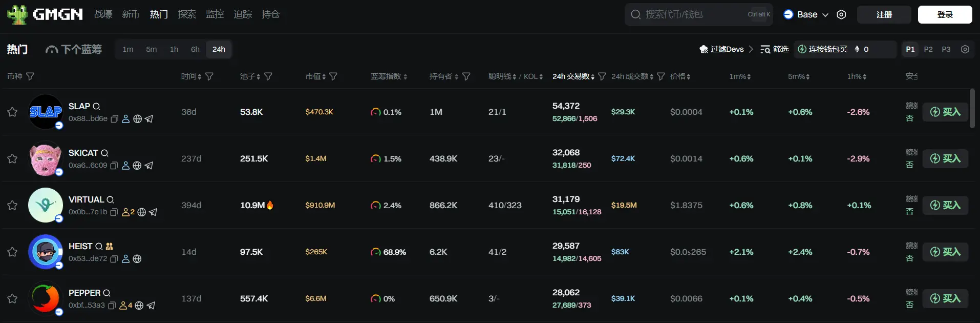Click the GMGN logo

coord(45,14)
